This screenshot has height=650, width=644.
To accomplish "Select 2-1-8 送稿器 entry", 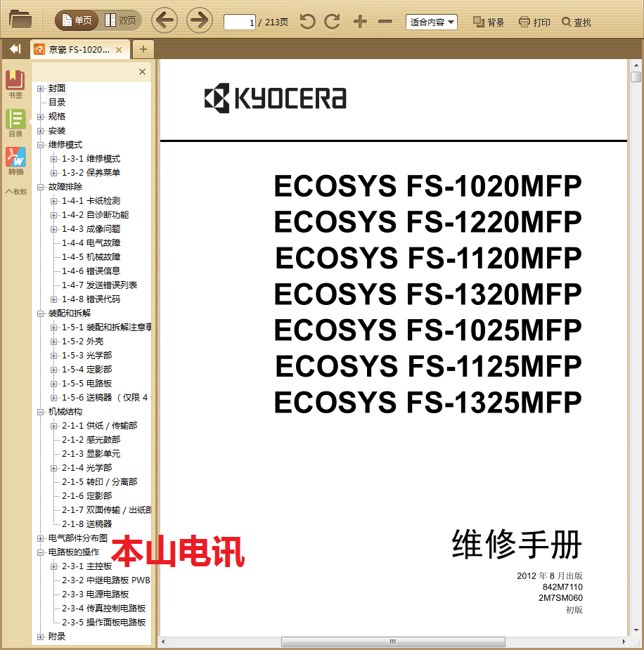I will coord(86,524).
